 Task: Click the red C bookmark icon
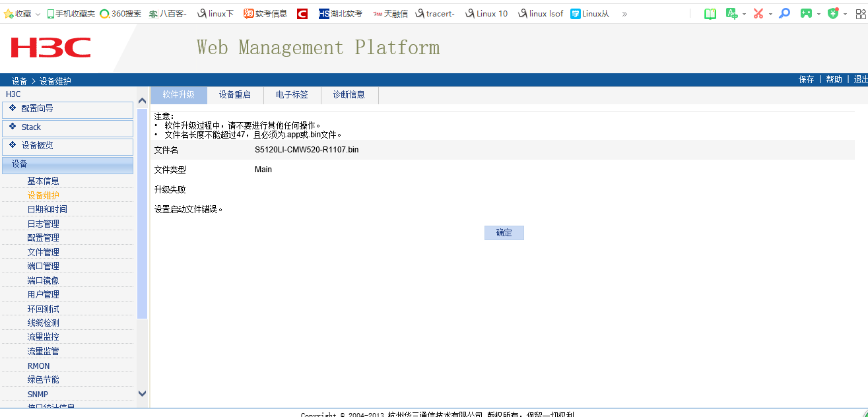tap(302, 14)
